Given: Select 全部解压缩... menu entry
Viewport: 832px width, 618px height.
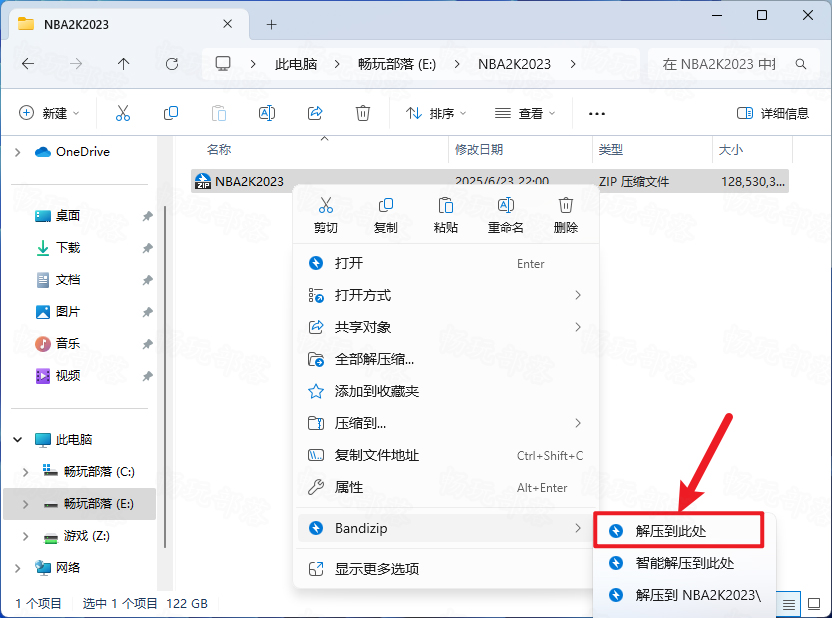Looking at the screenshot, I should point(446,360).
